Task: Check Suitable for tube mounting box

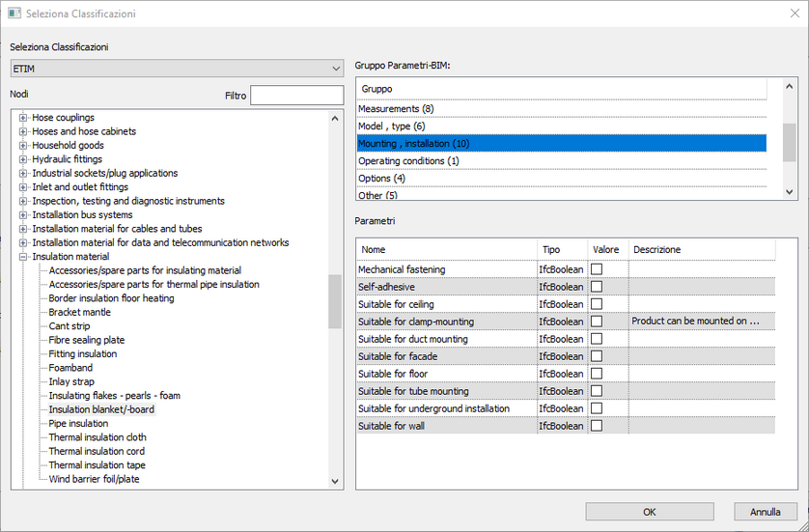Action: tap(597, 391)
